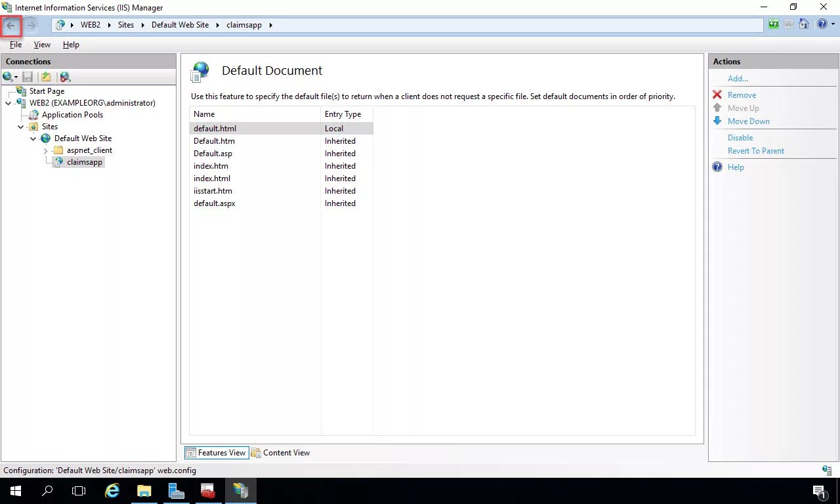840x504 pixels.
Task: Refresh the IIS connections
Action: [773, 24]
